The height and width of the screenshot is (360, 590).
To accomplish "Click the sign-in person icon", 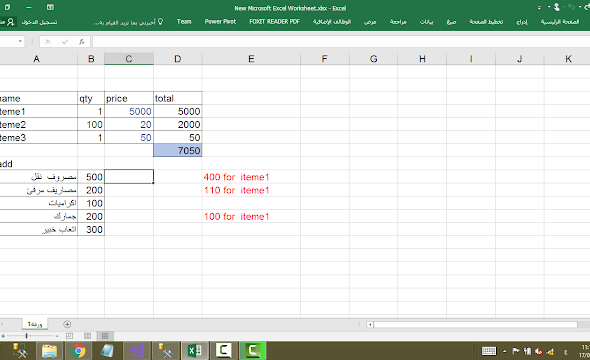I will tap(11, 22).
